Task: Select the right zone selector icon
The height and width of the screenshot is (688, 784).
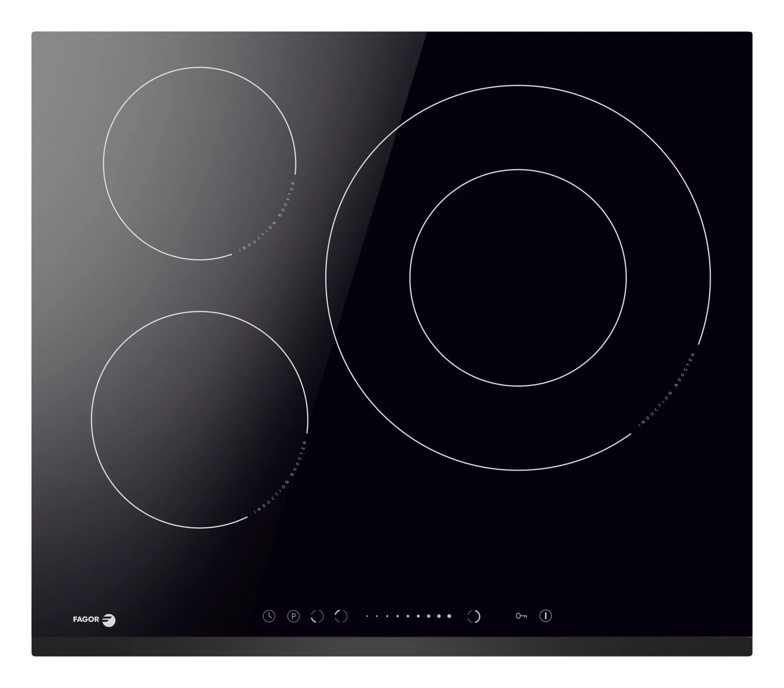Action: [x=474, y=616]
